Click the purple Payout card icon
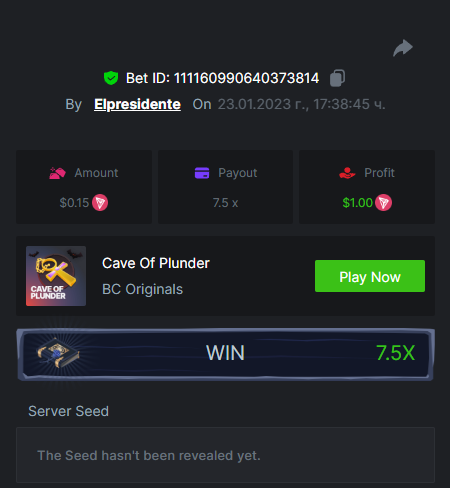The image size is (450, 488). [202, 173]
